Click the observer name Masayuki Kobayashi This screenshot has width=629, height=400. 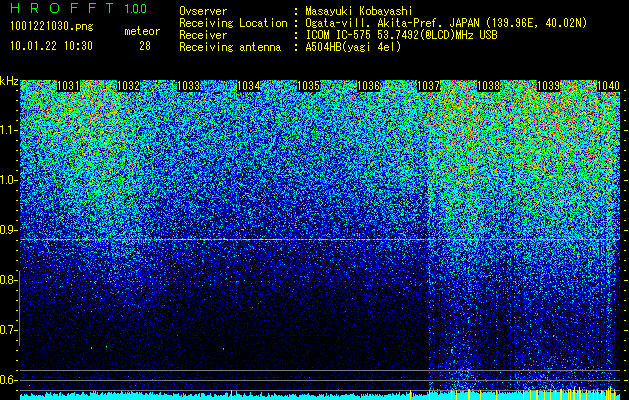point(358,11)
